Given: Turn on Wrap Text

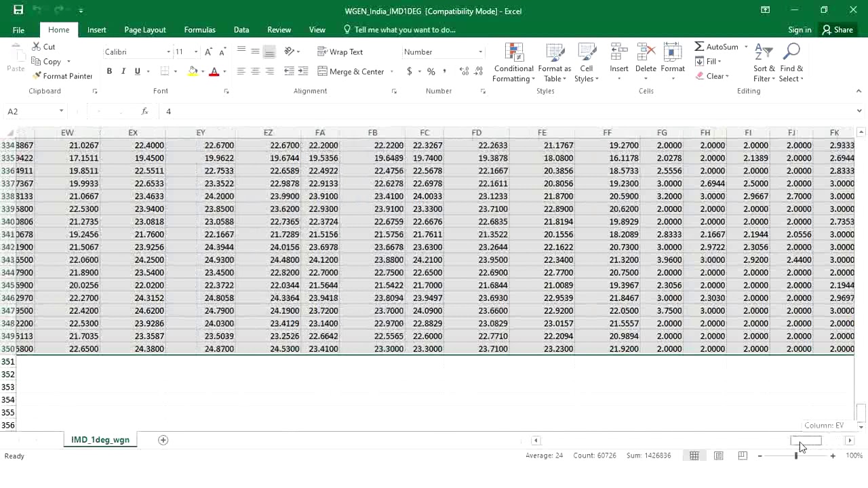Looking at the screenshot, I should 340,52.
